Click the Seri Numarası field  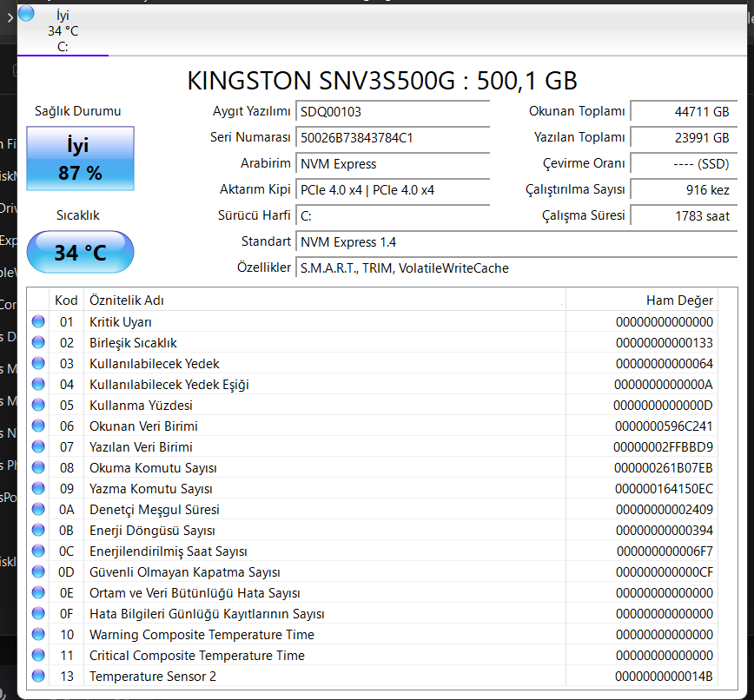[393, 137]
